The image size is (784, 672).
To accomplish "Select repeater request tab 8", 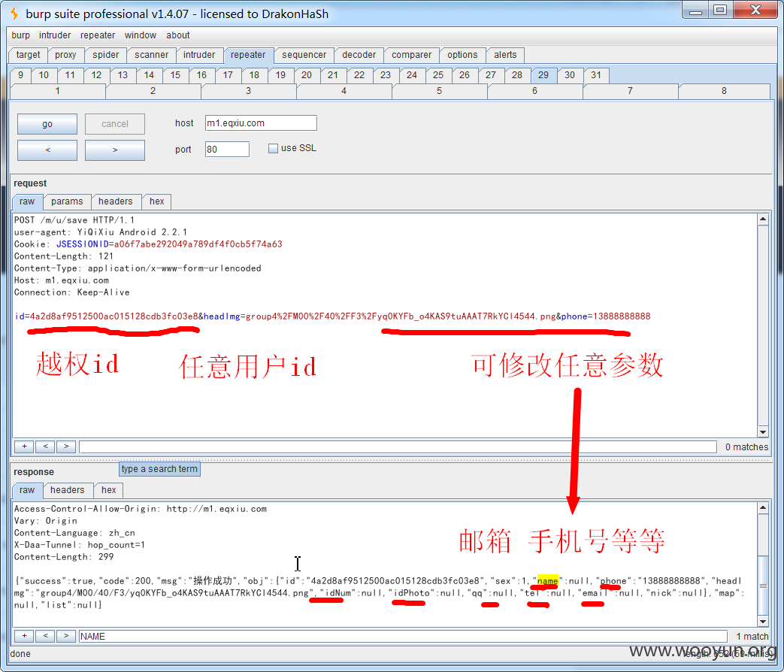I will pos(724,91).
